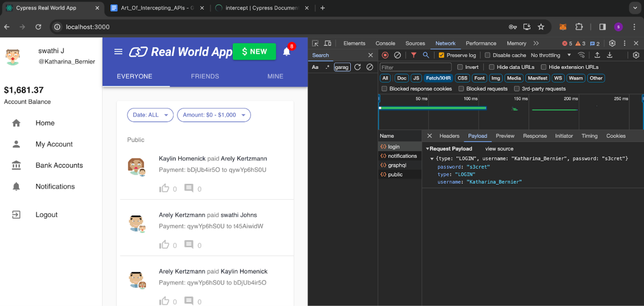The image size is (644, 306).
Task: Click the Bank Accounts building icon
Action: (16, 165)
